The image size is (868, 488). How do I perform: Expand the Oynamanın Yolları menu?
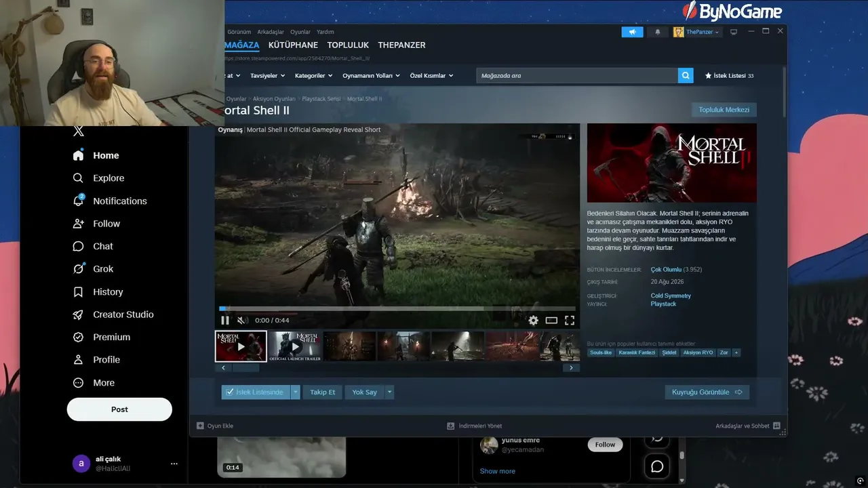coord(372,76)
